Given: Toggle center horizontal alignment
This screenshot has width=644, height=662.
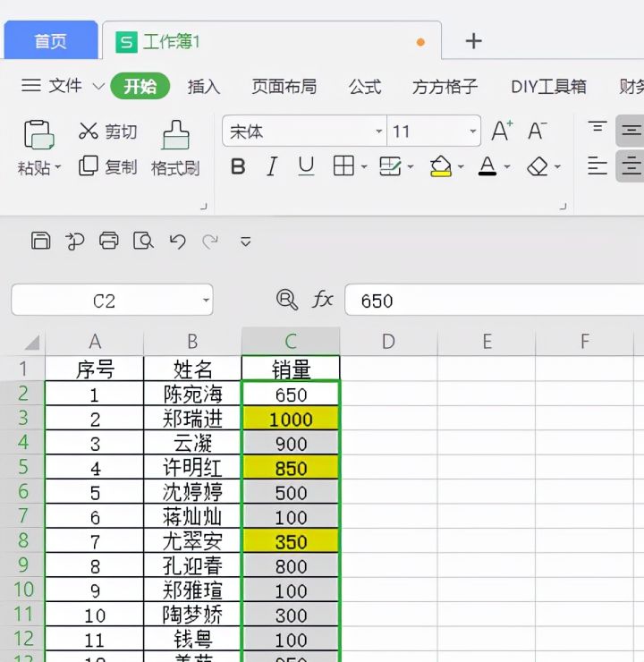Looking at the screenshot, I should (x=631, y=165).
